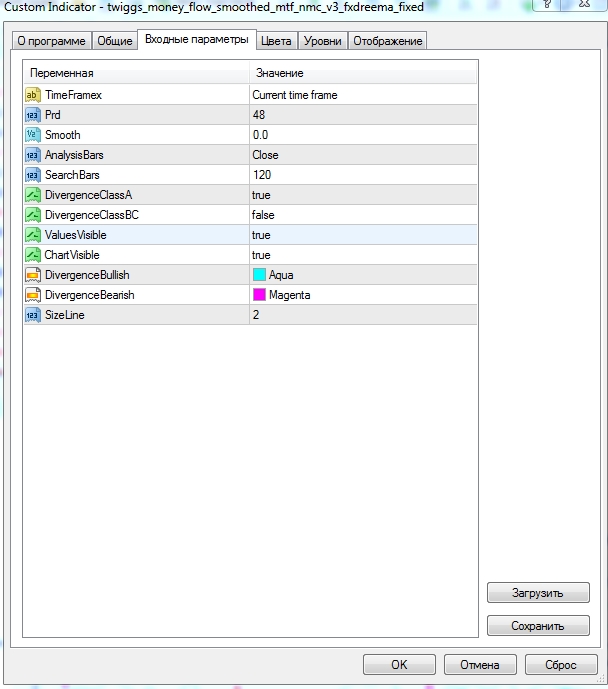608x689 pixels.
Task: Select the DivergenceBullish variable name
Action: pyautogui.click(x=87, y=275)
